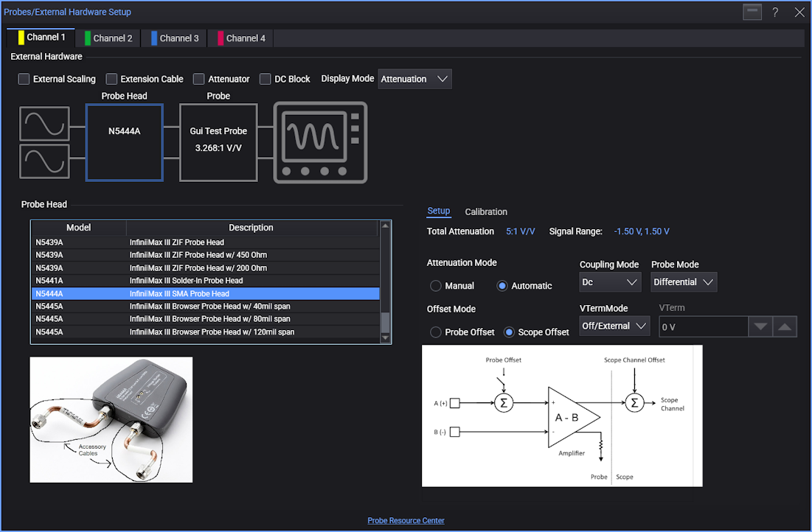Enable the External Scaling checkbox
Image resolution: width=812 pixels, height=532 pixels.
coord(24,79)
